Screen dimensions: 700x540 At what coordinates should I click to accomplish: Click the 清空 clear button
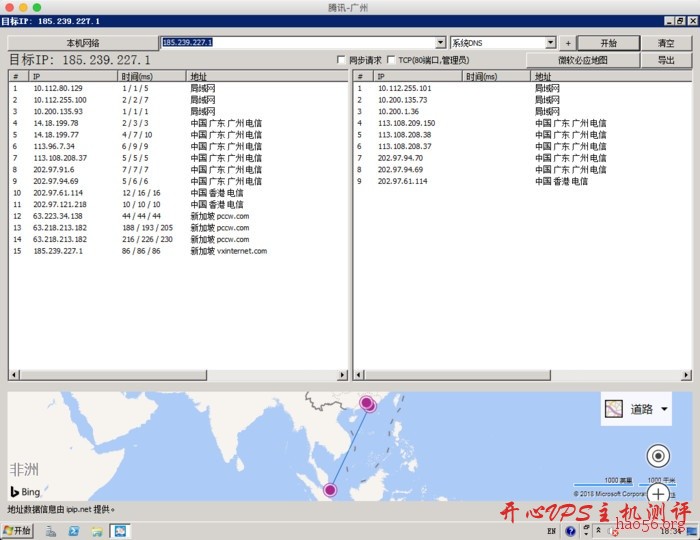pos(665,43)
